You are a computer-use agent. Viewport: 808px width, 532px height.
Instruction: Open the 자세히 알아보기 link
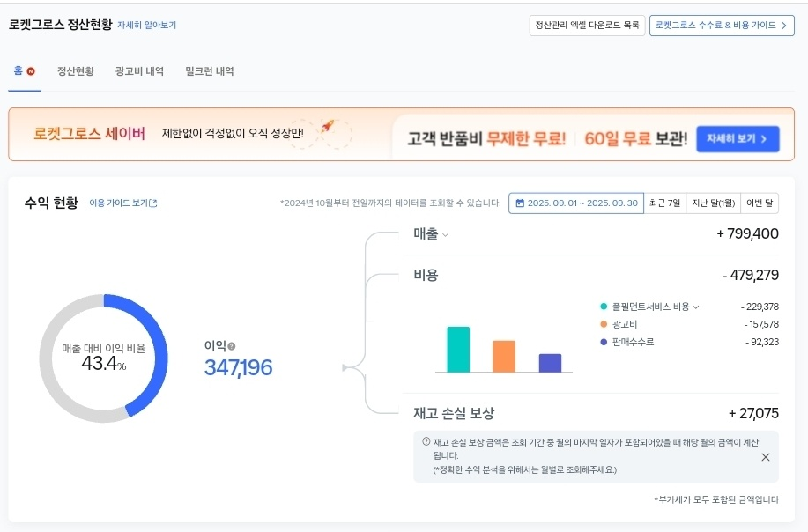[147, 25]
